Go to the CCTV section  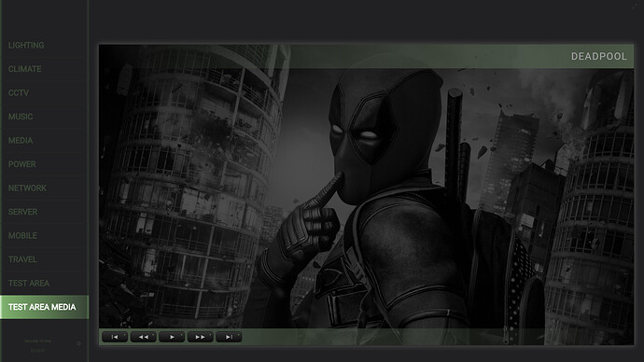tap(44, 92)
